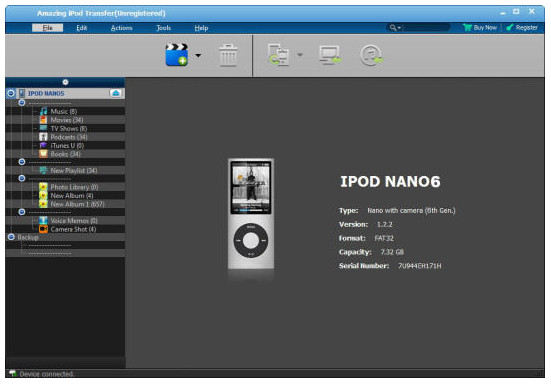This screenshot has width=551, height=385.
Task: Click the New Album 1 (657) sunflower icon
Action: 43,204
